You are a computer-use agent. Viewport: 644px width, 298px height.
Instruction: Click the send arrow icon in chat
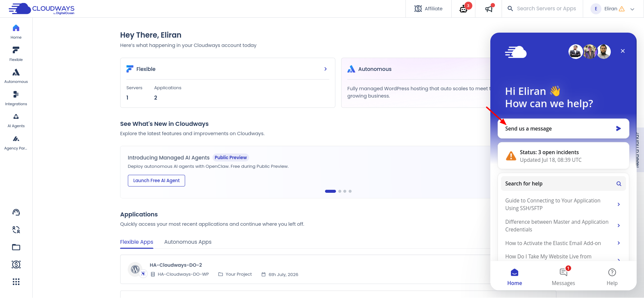coord(618,129)
